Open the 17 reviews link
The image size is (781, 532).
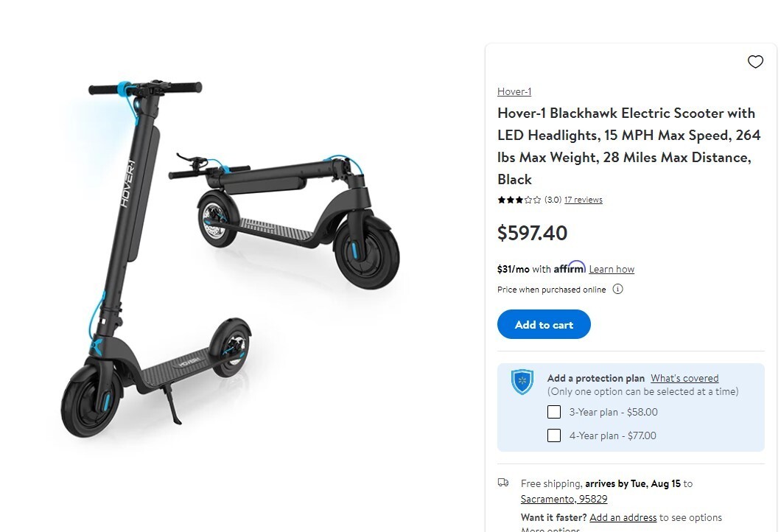(x=584, y=200)
